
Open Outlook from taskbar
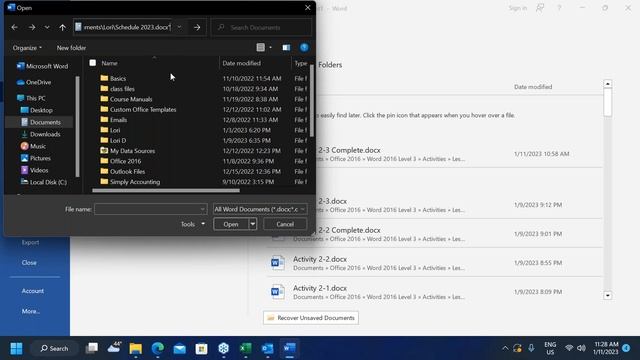[x=268, y=349]
